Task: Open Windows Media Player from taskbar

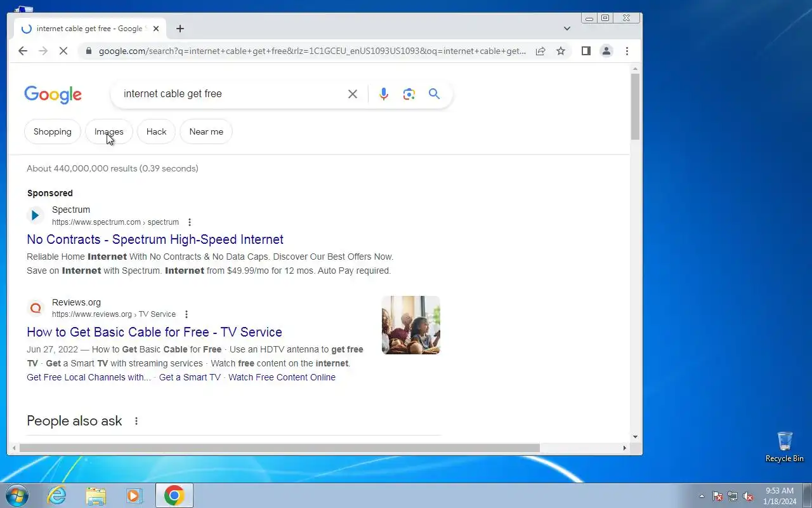Action: pos(134,495)
